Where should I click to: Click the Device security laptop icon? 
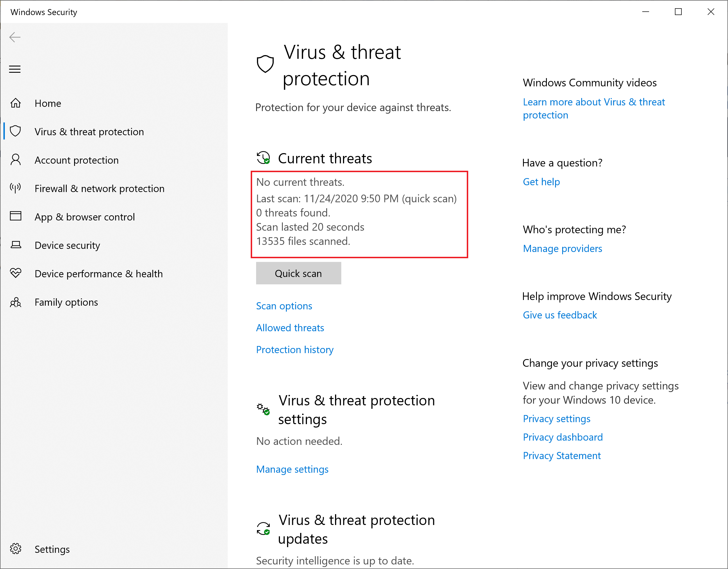pos(16,245)
